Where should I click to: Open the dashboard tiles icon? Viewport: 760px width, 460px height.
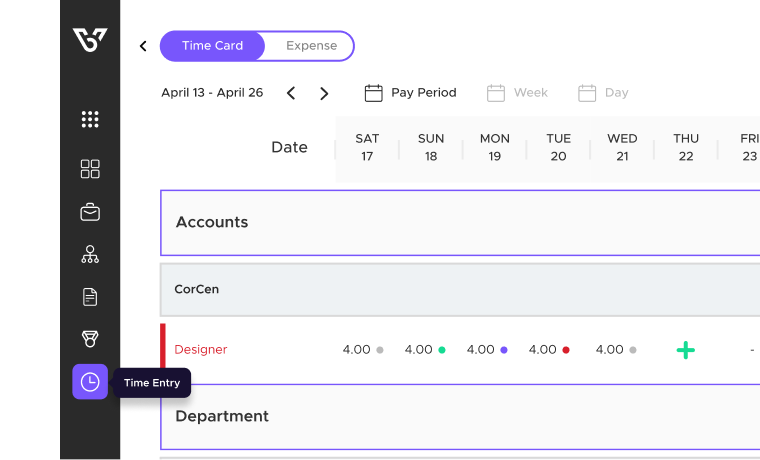click(x=90, y=169)
